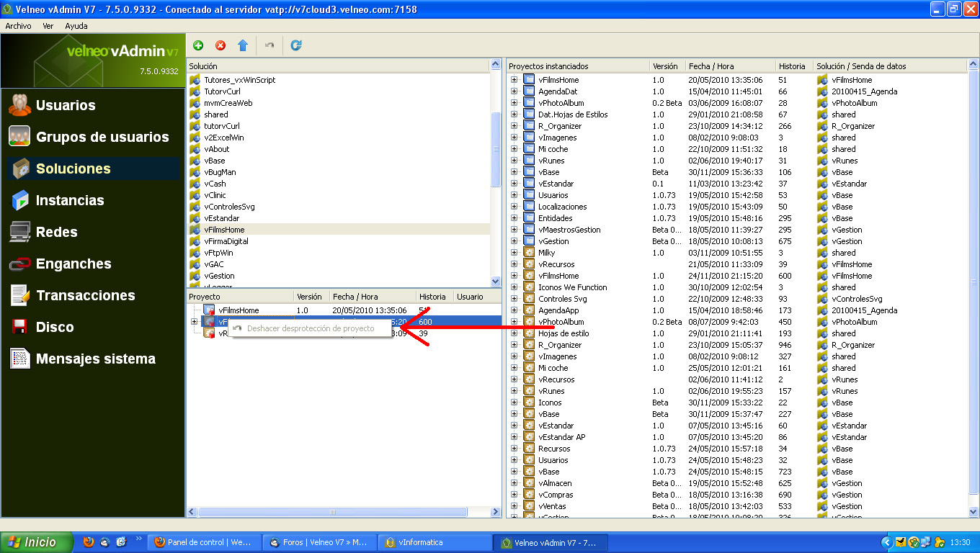
Task: Sort by the Proyectos instanciados column header
Action: (x=577, y=66)
